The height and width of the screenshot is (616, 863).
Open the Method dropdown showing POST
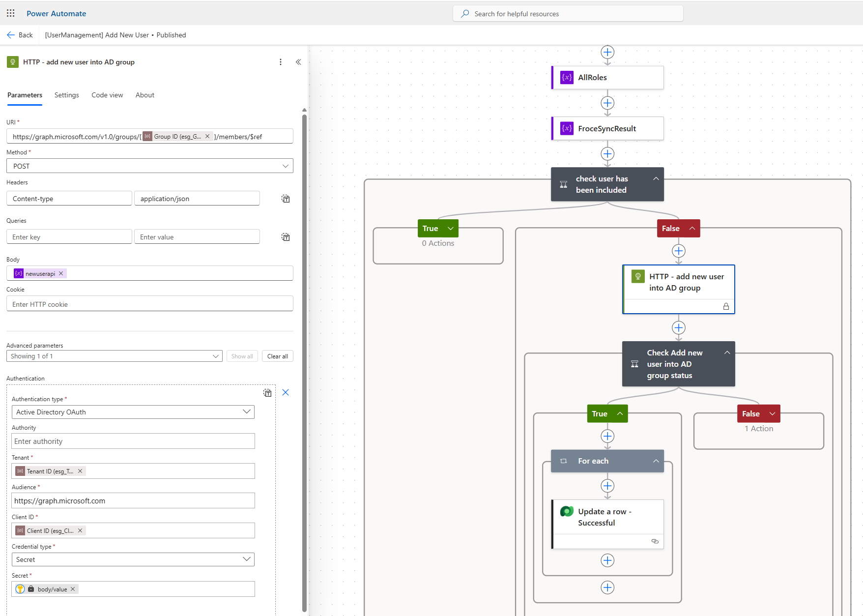coord(150,166)
